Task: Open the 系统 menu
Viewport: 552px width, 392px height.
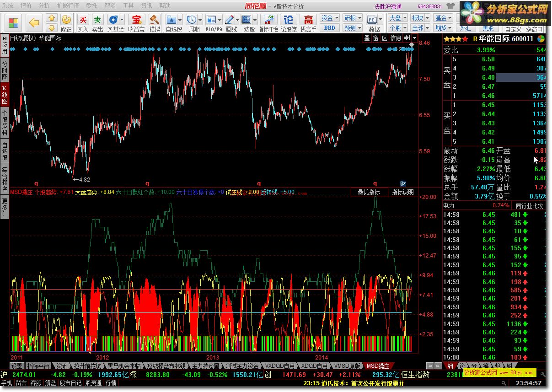Action: pyautogui.click(x=8, y=5)
